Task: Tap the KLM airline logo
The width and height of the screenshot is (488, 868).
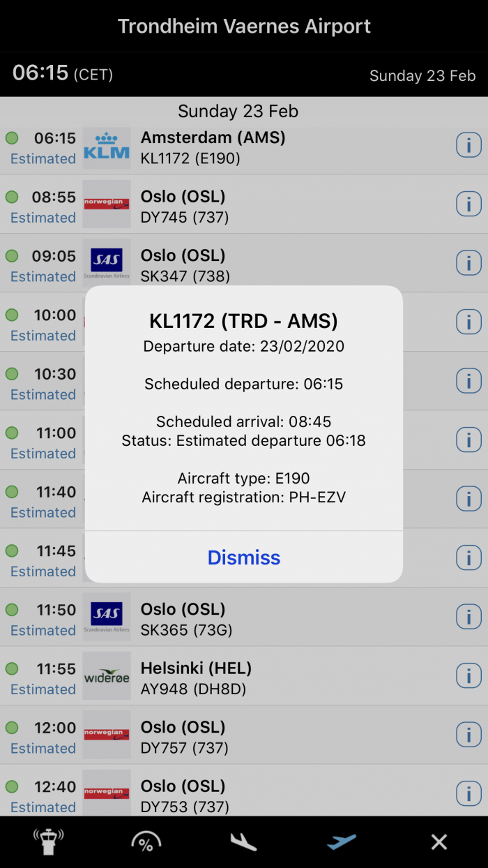Action: tap(107, 148)
